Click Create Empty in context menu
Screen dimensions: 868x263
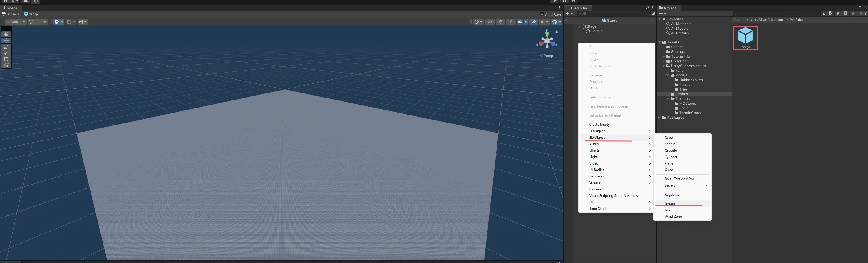[x=599, y=125]
